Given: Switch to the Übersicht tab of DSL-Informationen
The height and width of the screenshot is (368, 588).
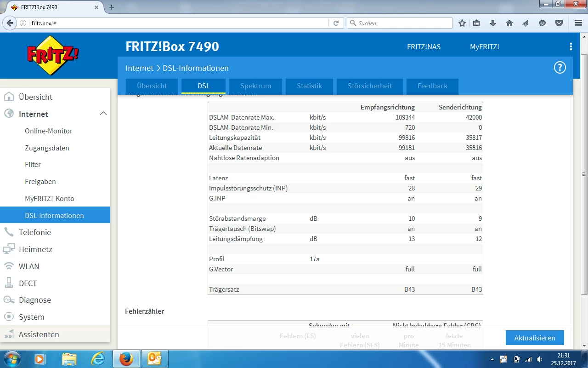Looking at the screenshot, I should click(152, 86).
